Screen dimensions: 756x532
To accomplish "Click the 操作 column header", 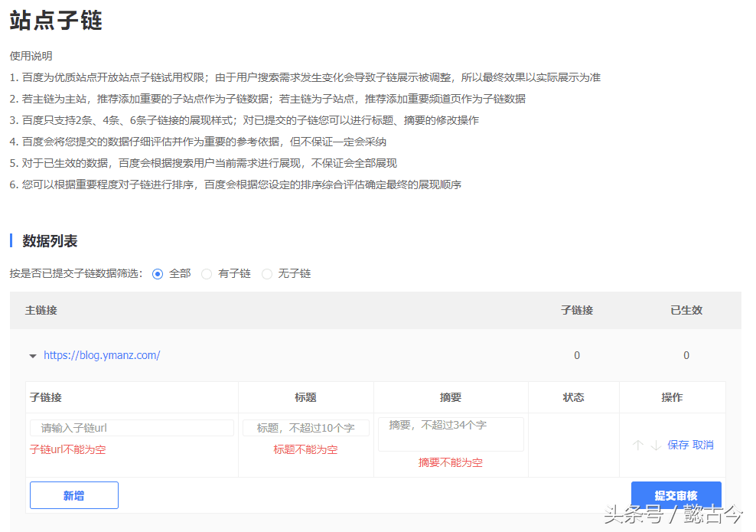I will [672, 397].
